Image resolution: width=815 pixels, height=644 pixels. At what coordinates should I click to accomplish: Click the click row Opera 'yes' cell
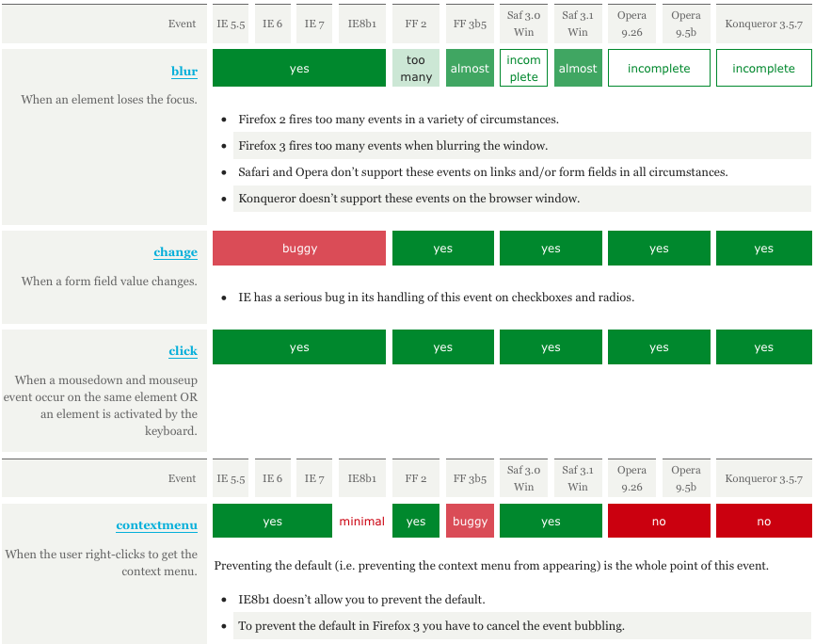click(659, 347)
